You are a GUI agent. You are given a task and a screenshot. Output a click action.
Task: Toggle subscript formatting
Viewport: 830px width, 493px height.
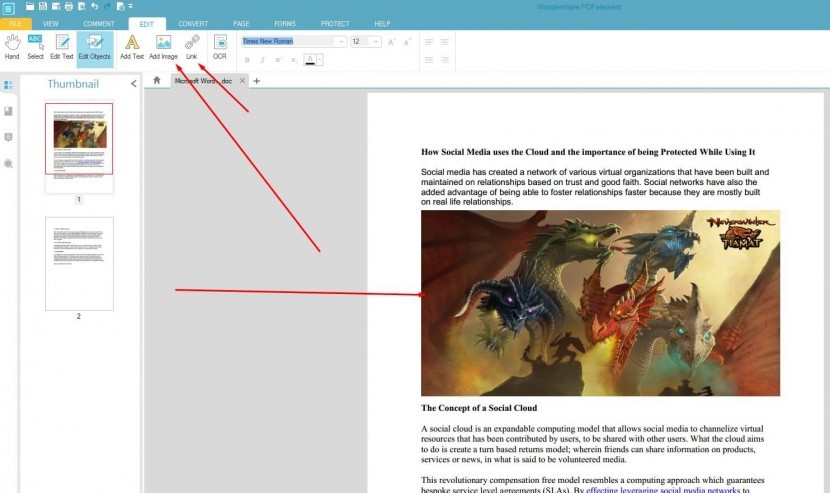pyautogui.click(x=294, y=60)
